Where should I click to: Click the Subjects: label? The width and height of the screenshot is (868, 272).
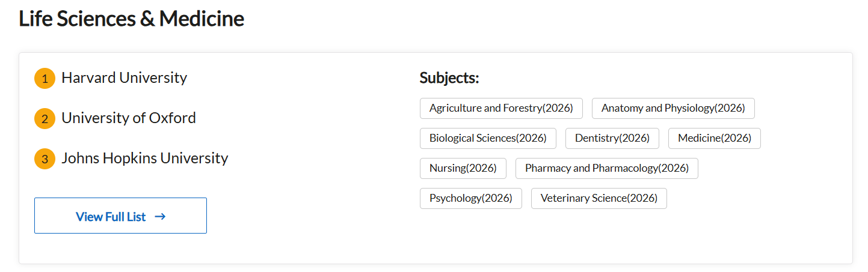[449, 78]
